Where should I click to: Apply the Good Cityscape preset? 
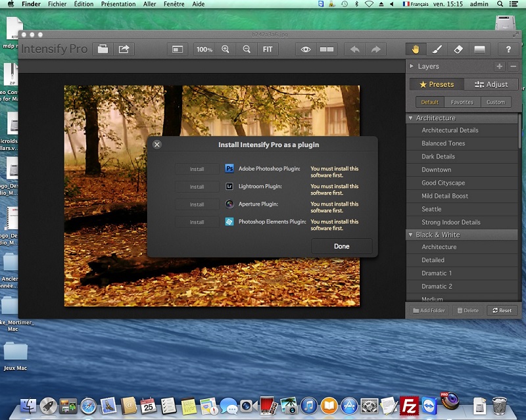coord(462,183)
